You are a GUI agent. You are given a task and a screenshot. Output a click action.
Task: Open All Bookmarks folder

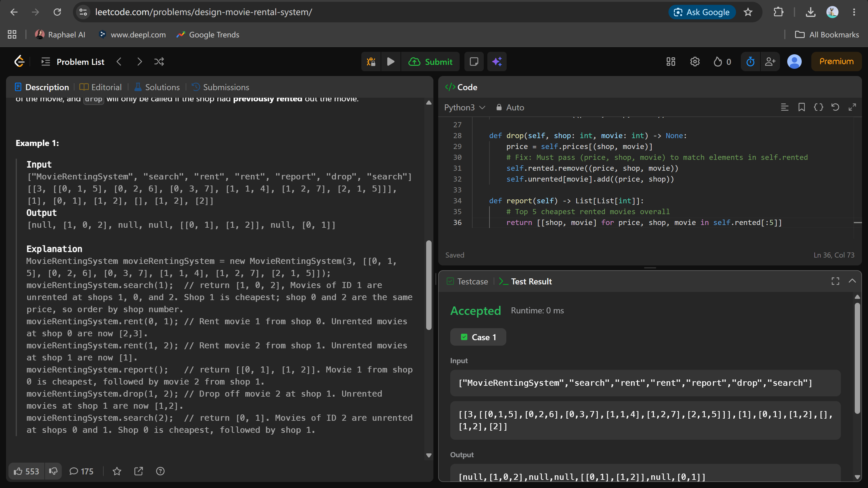(x=827, y=34)
